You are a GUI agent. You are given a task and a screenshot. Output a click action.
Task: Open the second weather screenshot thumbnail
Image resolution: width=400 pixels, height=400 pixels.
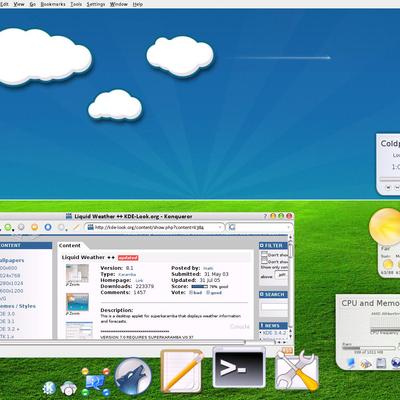[77, 302]
